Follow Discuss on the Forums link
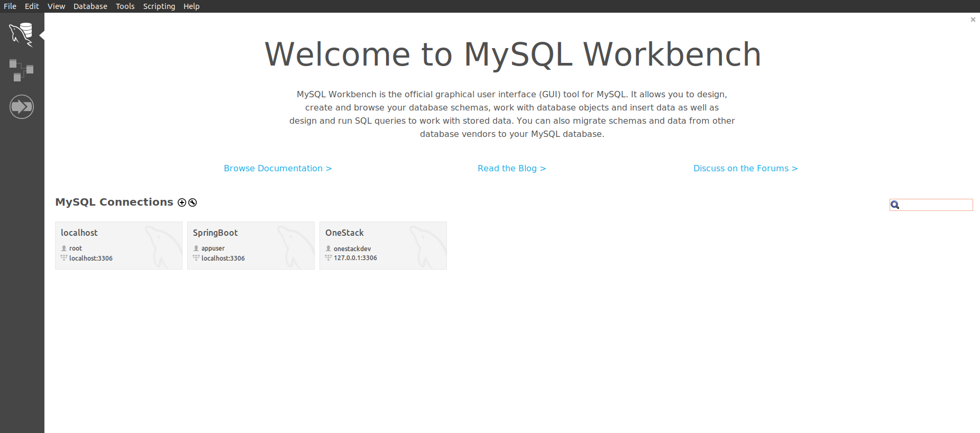980x433 pixels. pos(746,168)
